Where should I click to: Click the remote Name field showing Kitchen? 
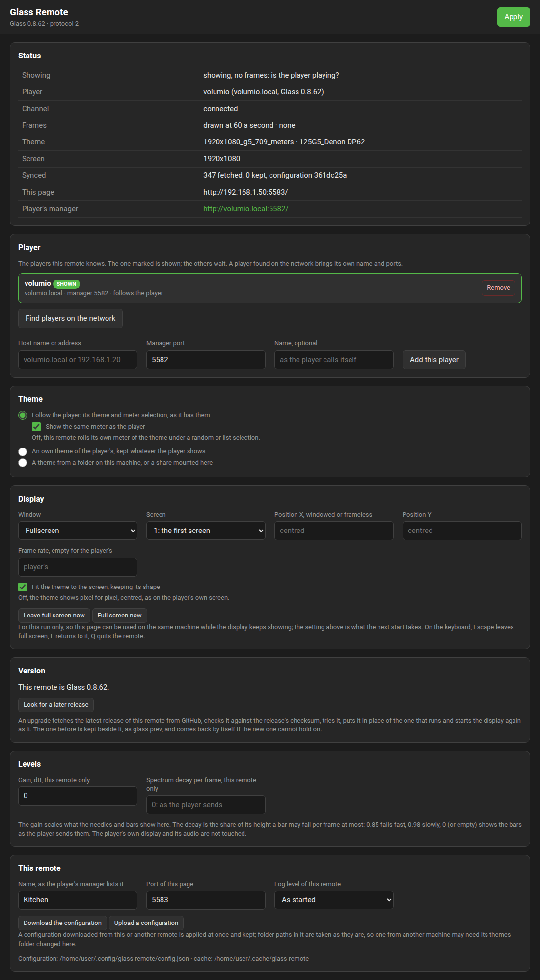[78, 900]
